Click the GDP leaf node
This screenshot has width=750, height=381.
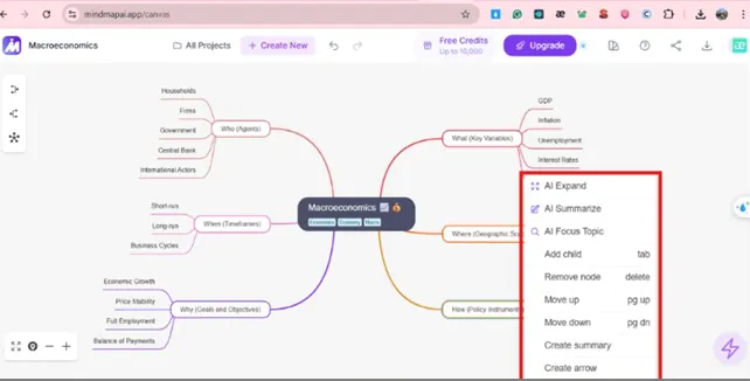tap(545, 101)
